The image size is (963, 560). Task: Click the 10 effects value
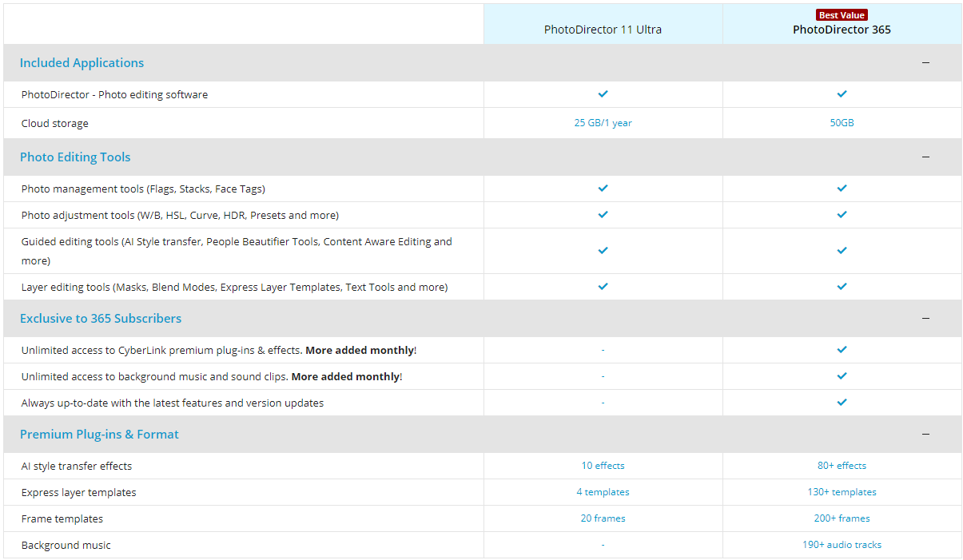[x=603, y=466]
